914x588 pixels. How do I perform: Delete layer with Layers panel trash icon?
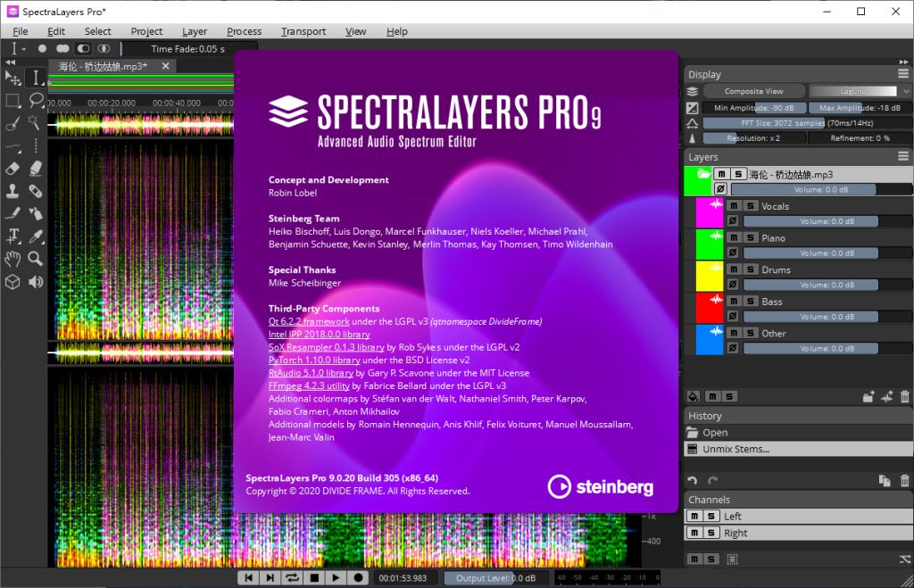(905, 397)
